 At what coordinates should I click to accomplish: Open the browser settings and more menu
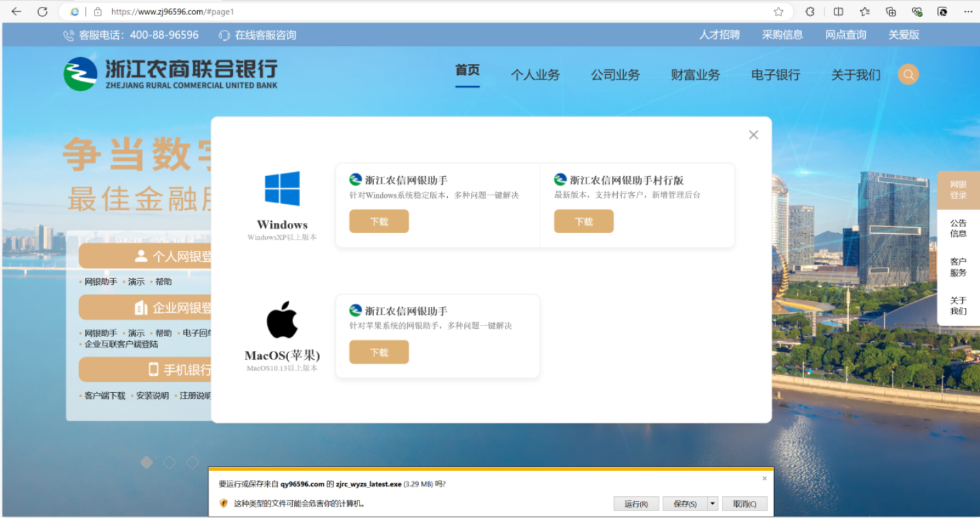968,12
